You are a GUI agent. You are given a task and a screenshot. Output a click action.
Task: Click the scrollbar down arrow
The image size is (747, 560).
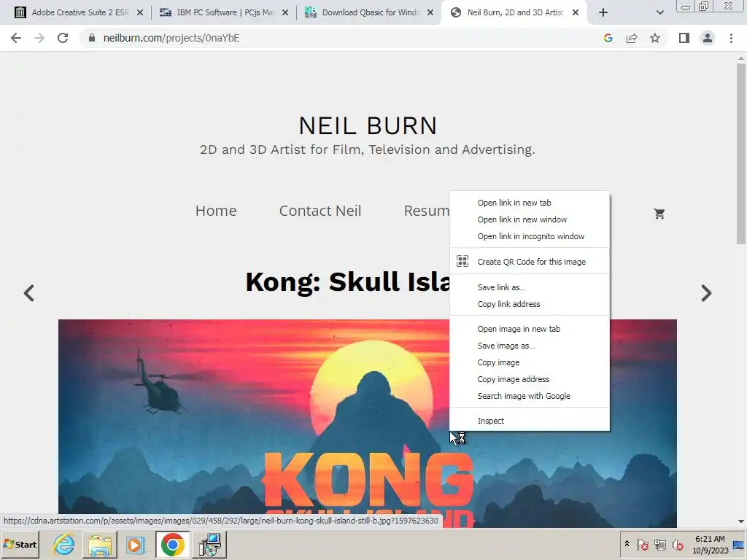741,522
